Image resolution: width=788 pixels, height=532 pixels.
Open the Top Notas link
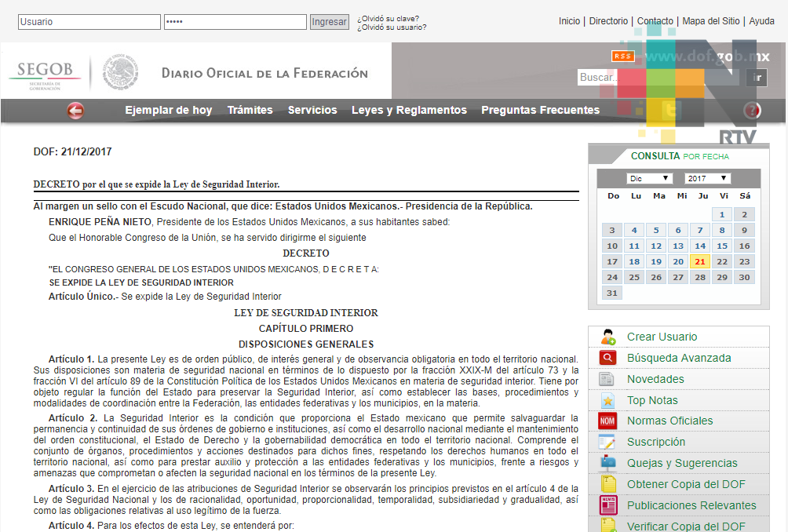652,400
